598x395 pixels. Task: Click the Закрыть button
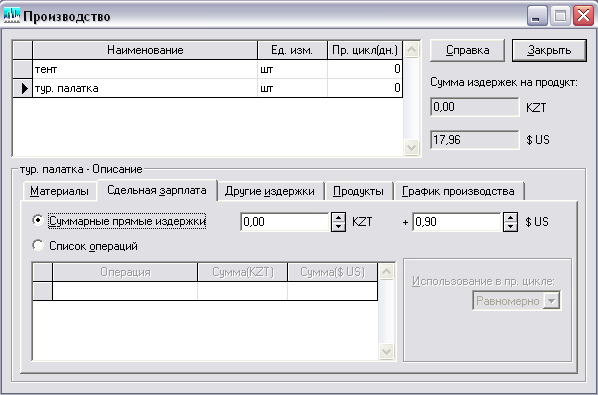coord(549,50)
